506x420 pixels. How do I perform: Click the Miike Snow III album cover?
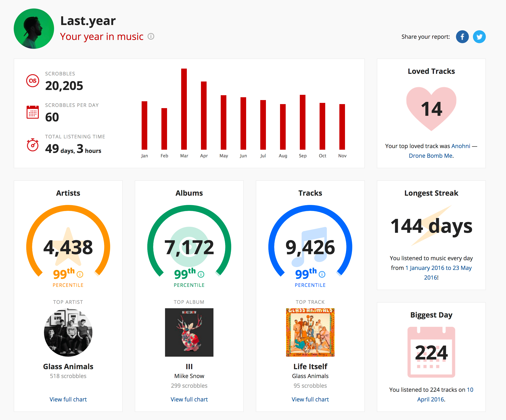click(189, 332)
